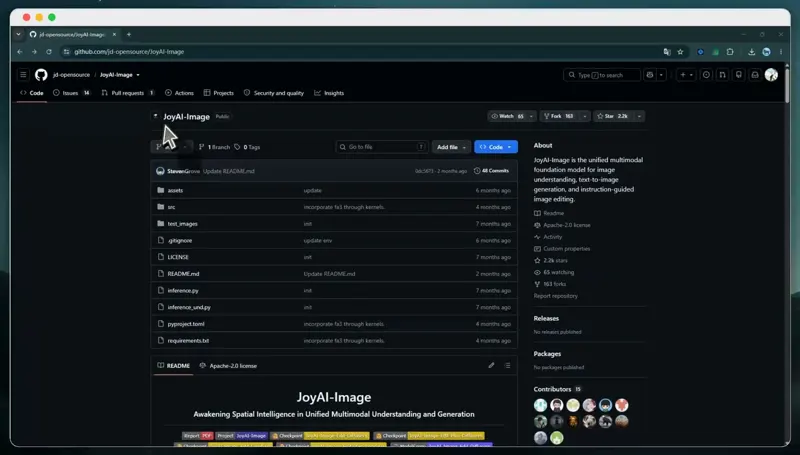Switch to the Issues tab
The width and height of the screenshot is (800, 455).
[x=71, y=93]
